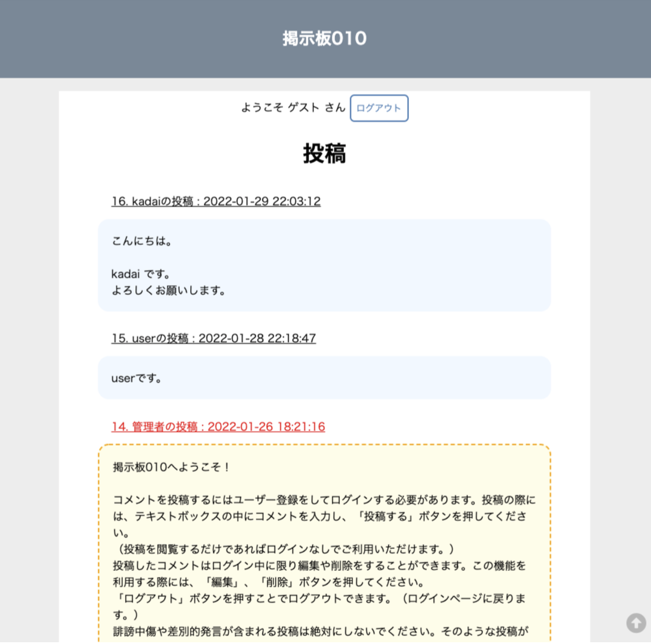Select the ログアウト (logout) button

point(379,108)
